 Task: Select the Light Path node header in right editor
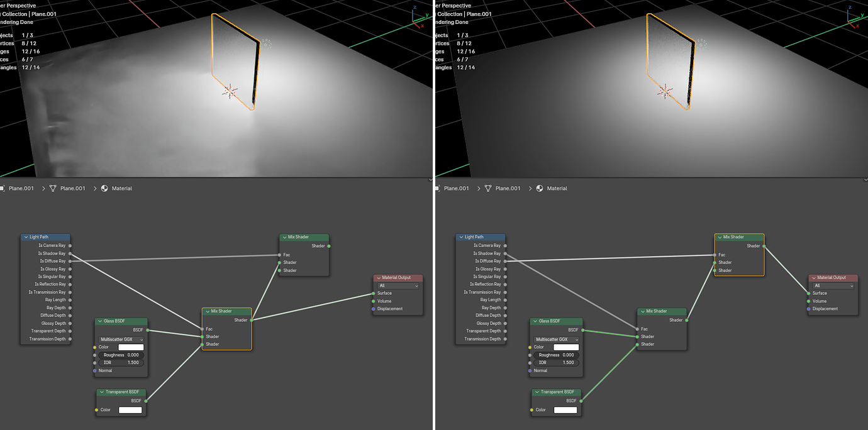click(x=481, y=237)
